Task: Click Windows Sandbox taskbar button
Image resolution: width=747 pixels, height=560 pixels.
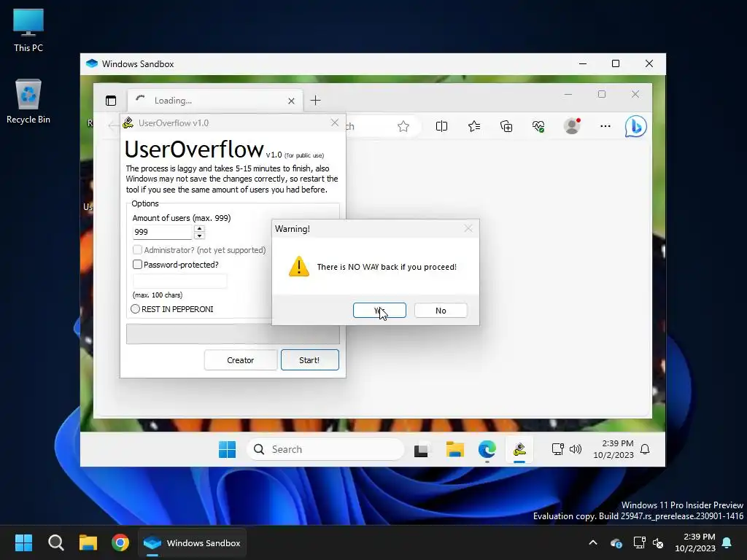Action: click(x=193, y=542)
